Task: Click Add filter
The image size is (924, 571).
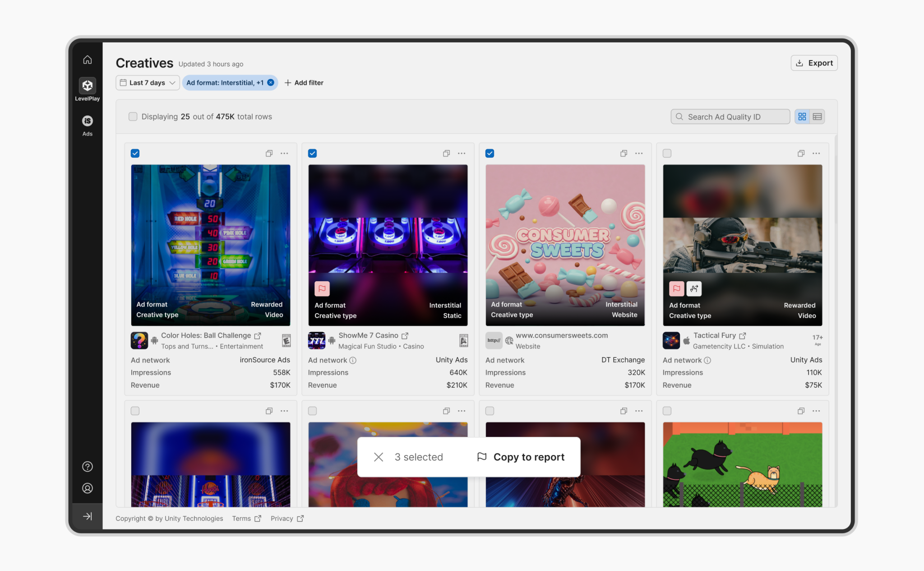Action: 304,83
